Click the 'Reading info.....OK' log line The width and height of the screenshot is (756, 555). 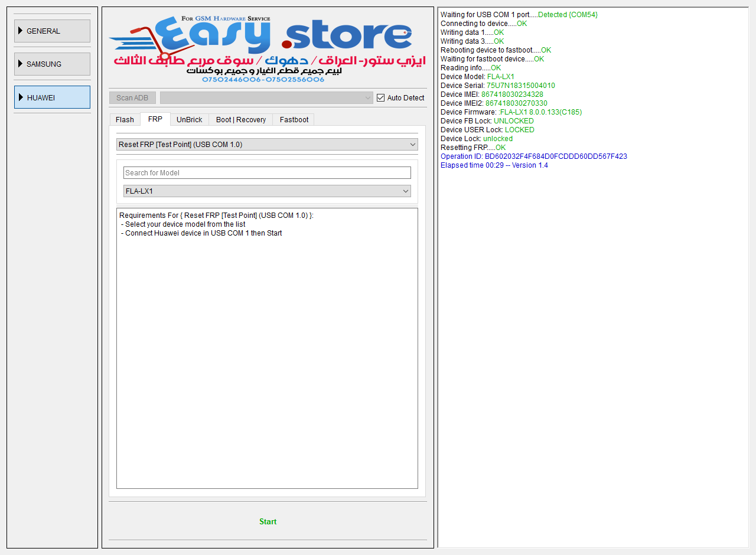click(471, 68)
